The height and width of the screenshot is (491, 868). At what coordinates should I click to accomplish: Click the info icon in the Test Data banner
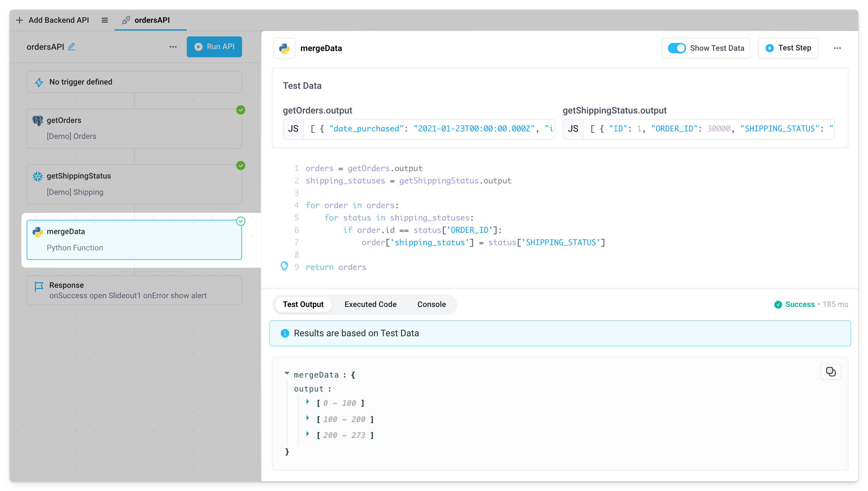tap(285, 333)
